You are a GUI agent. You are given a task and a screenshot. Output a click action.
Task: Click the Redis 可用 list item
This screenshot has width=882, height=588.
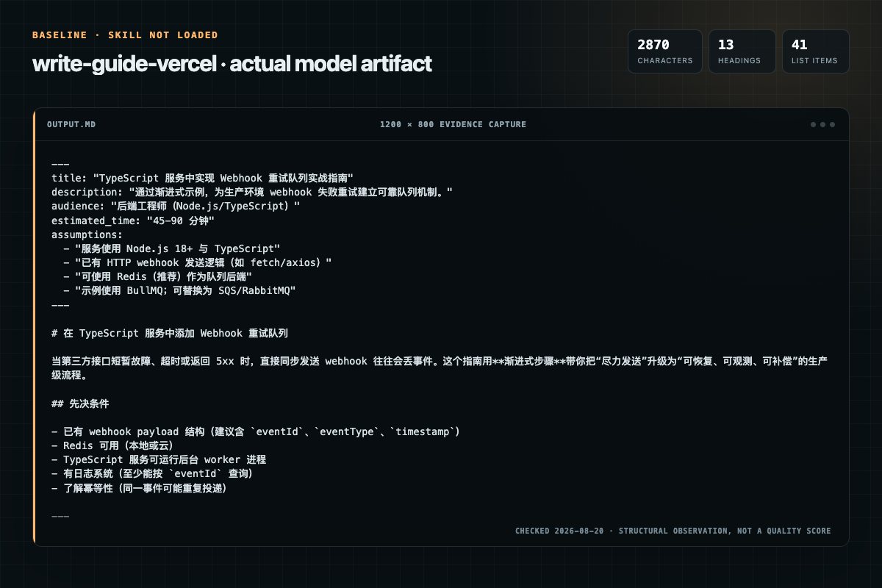click(111, 445)
